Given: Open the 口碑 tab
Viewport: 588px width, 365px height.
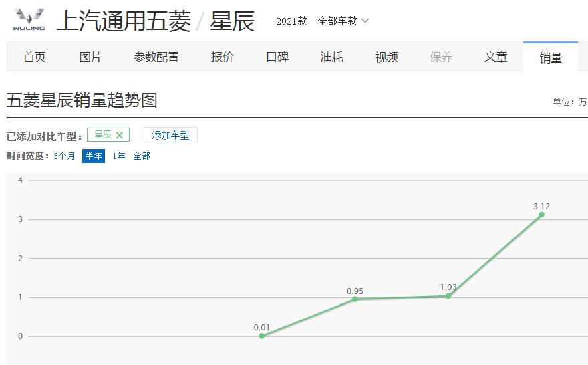Looking at the screenshot, I should point(277,57).
